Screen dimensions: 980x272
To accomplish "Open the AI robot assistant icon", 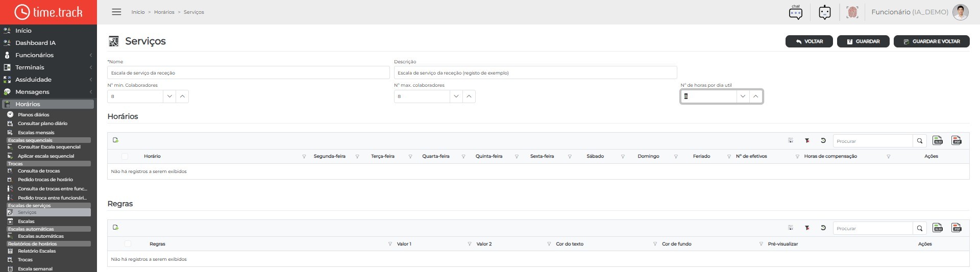I will 825,12.
